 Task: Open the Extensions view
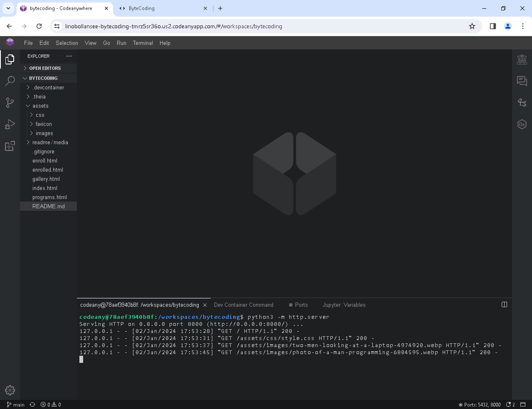coord(10,146)
